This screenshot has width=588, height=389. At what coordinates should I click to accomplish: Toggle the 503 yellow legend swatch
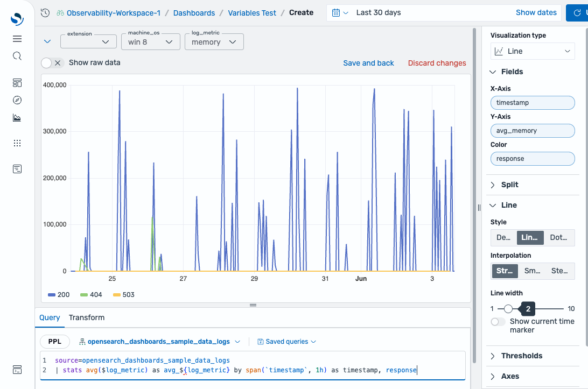117,295
